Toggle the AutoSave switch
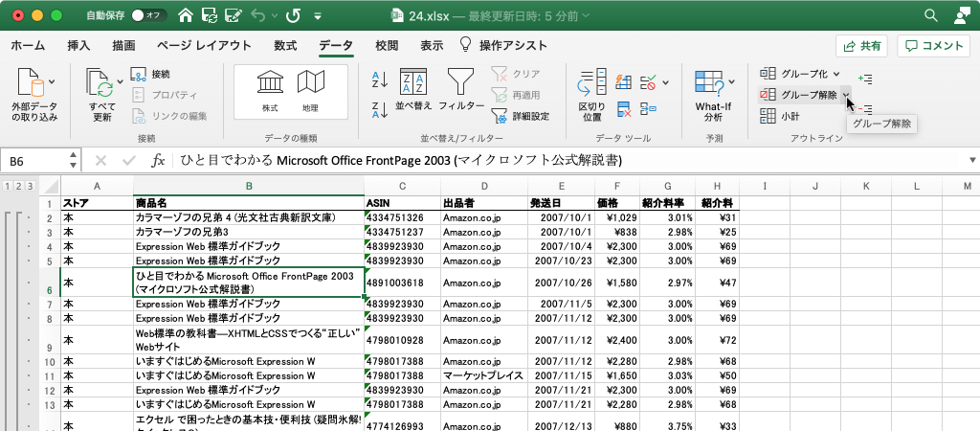Screen dimensions: 980x431 (149, 15)
